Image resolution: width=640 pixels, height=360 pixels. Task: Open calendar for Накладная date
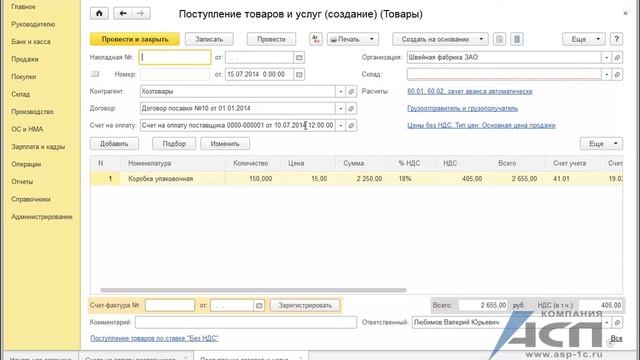pyautogui.click(x=299, y=58)
